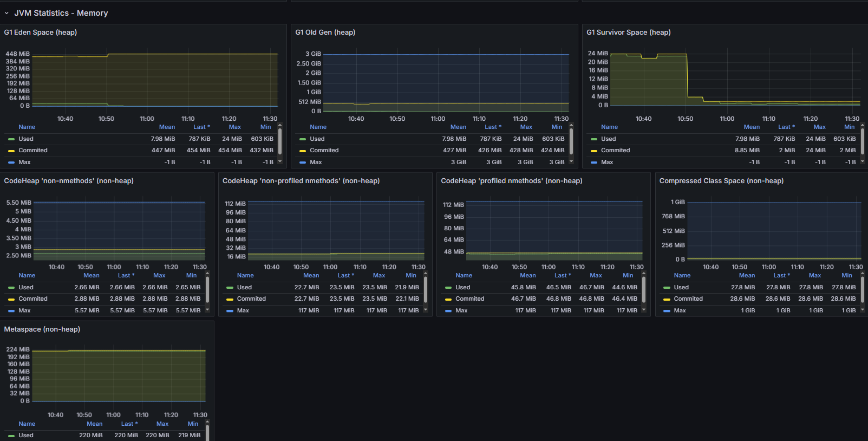Screen dimensions: 868x441
Task: Toggle Used series visibility in Metaspace legend
Action: click(x=26, y=436)
